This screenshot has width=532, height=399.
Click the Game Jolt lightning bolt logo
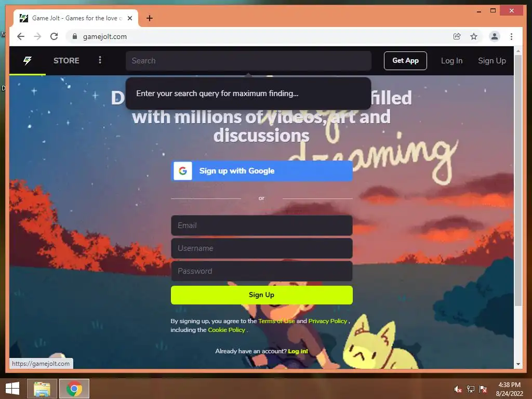[28, 61]
